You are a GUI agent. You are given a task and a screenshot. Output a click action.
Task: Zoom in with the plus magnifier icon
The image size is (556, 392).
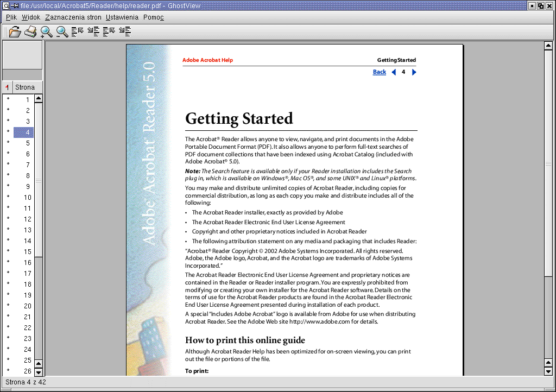pyautogui.click(x=46, y=32)
